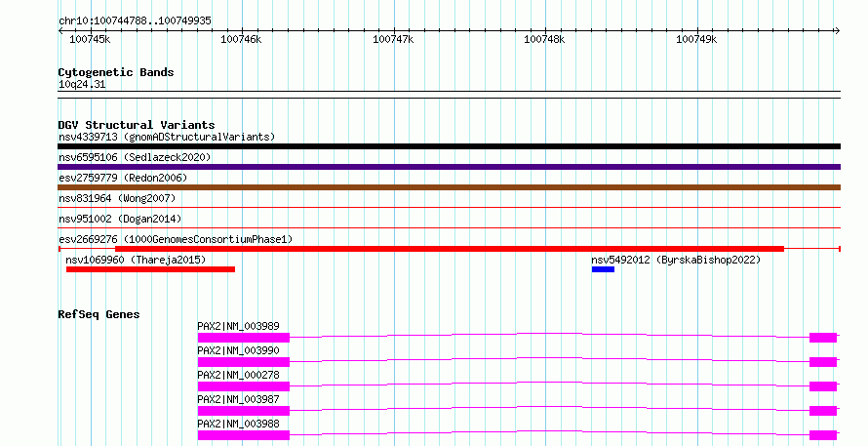868x446 pixels.
Task: Select the 10q24.31 band label
Action: 82,84
